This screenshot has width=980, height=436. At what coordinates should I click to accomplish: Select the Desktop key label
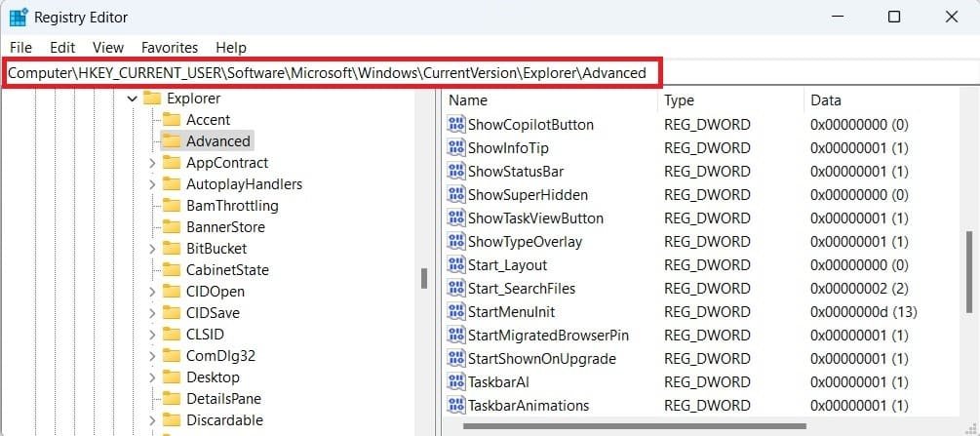(x=213, y=377)
